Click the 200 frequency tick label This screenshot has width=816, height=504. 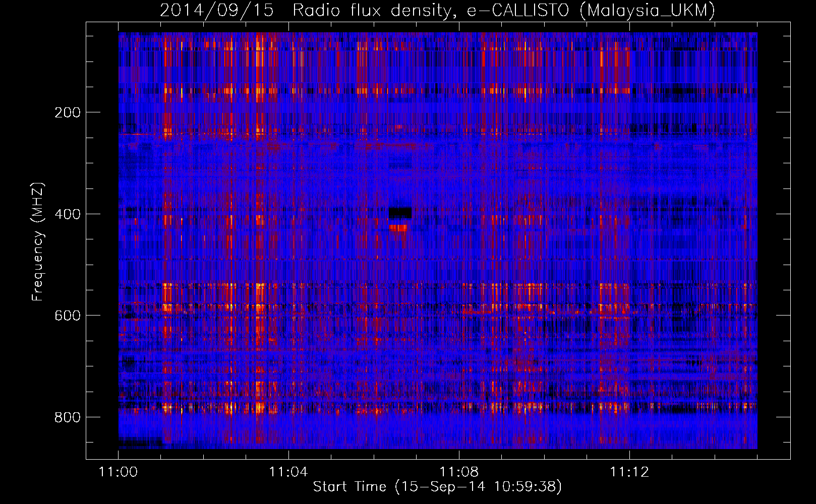[68, 112]
